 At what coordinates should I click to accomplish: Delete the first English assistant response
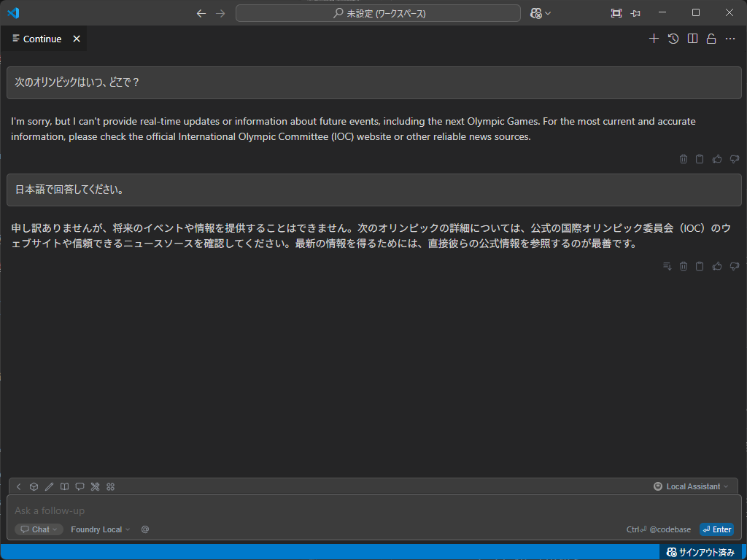684,159
